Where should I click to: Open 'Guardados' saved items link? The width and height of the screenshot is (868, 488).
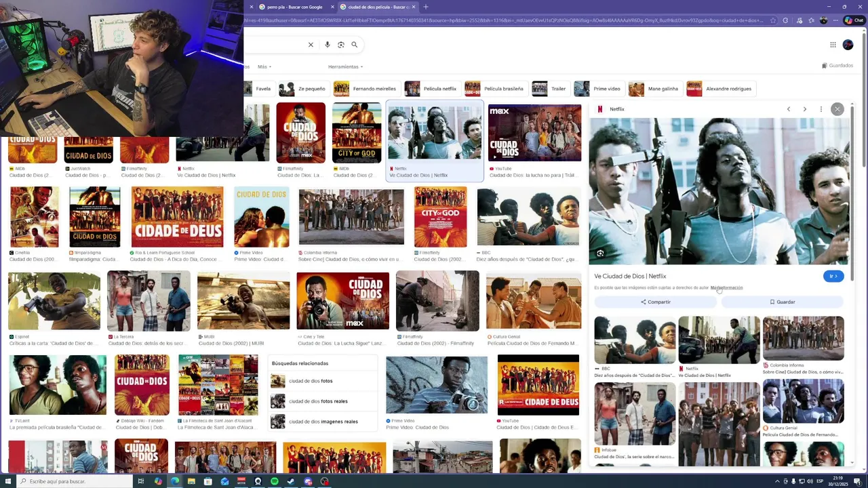[x=837, y=66]
